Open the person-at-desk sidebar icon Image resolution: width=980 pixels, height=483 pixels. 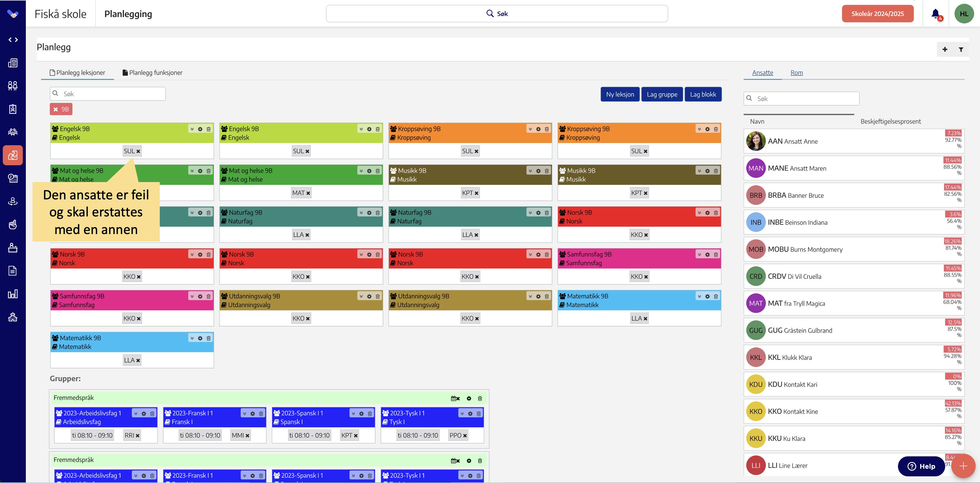13,248
